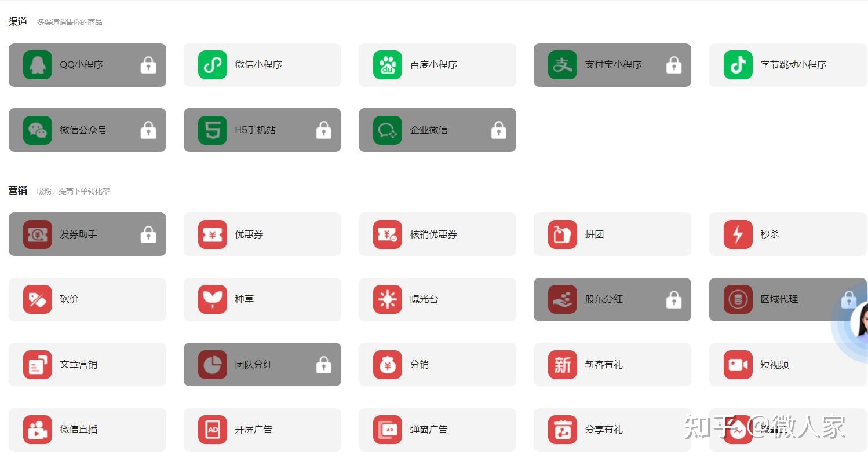The image size is (868, 462).
Task: Select the 分销 money bag icon
Action: click(x=388, y=365)
